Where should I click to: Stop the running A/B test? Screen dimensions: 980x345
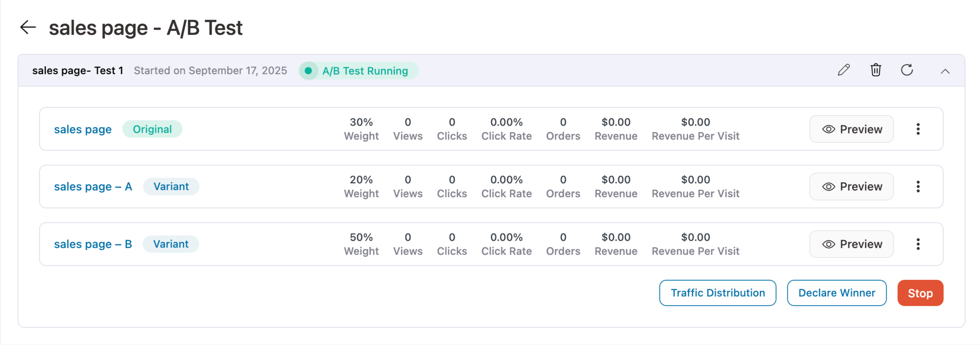click(x=920, y=293)
